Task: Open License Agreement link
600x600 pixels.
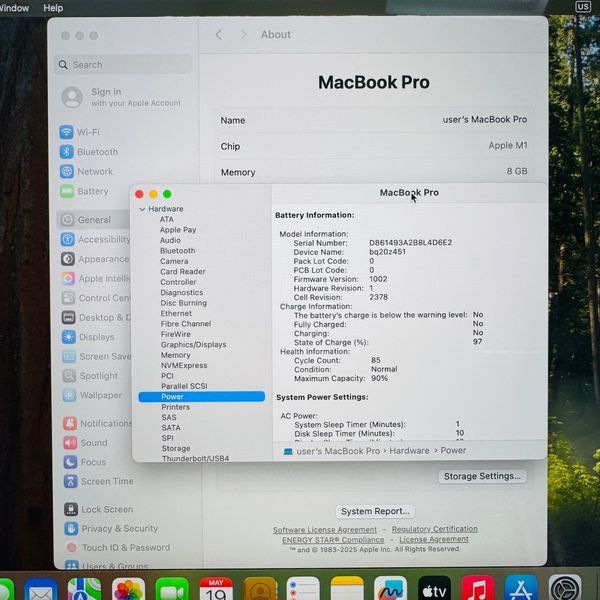Action: coord(434,539)
